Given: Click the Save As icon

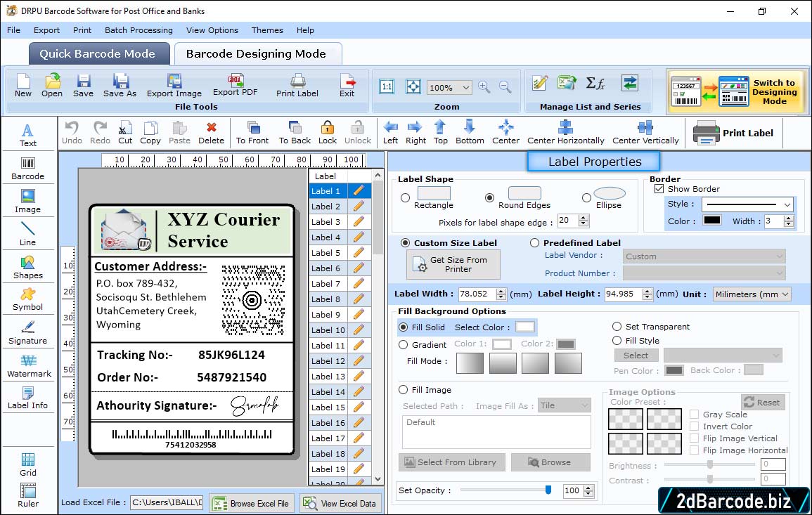Looking at the screenshot, I should click(120, 86).
